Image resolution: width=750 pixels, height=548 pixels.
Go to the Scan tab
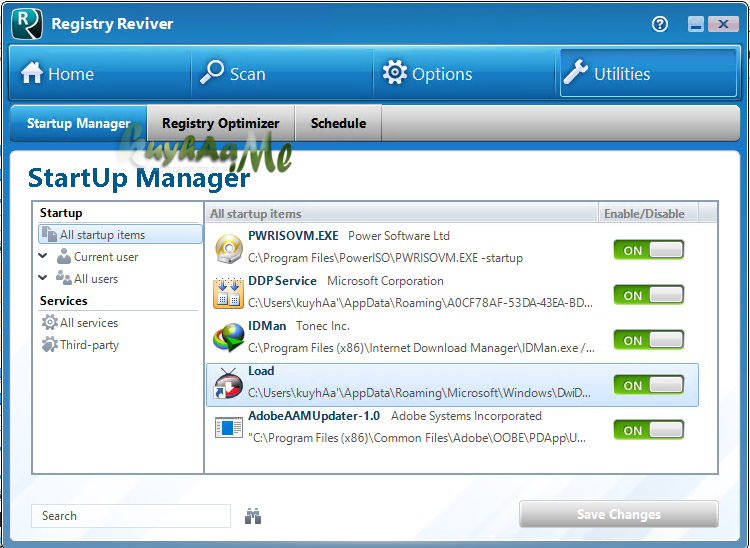(282, 73)
